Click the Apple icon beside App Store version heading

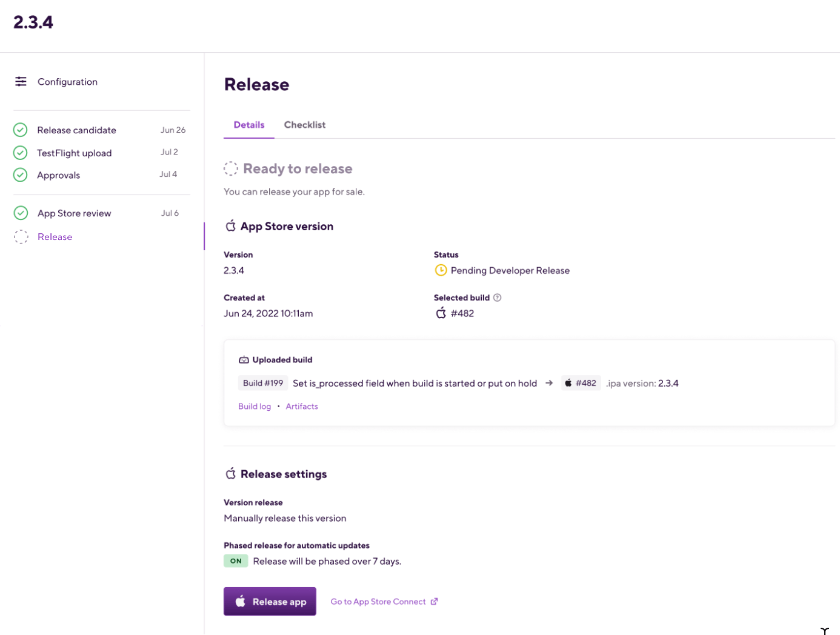click(230, 225)
